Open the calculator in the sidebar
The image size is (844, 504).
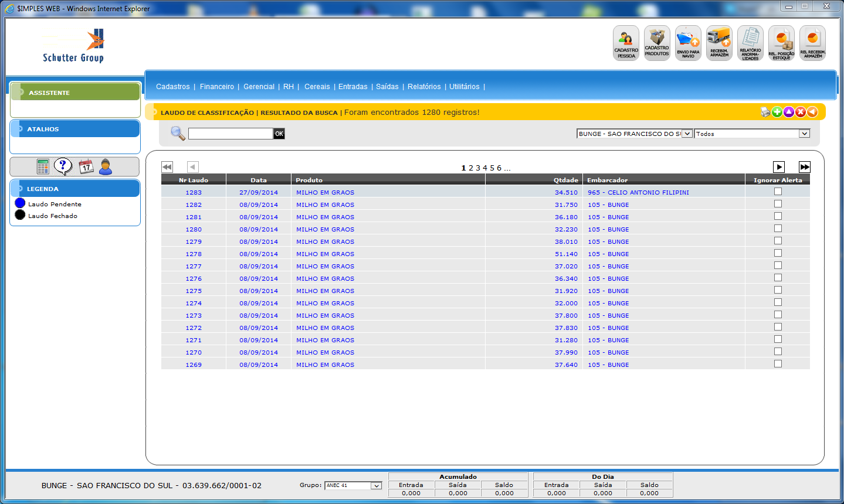click(x=43, y=167)
